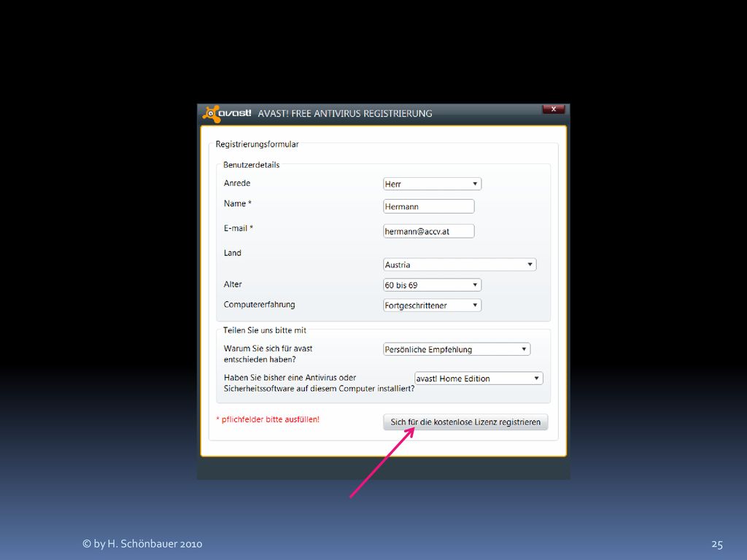Click the Name field containing Hermann
747x560 pixels.
(x=429, y=206)
